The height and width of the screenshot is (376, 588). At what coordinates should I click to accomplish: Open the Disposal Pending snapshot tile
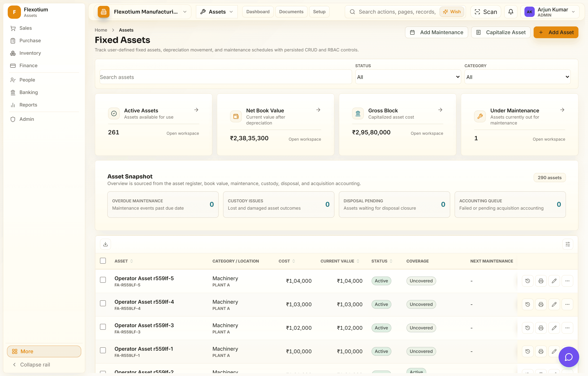tap(394, 205)
